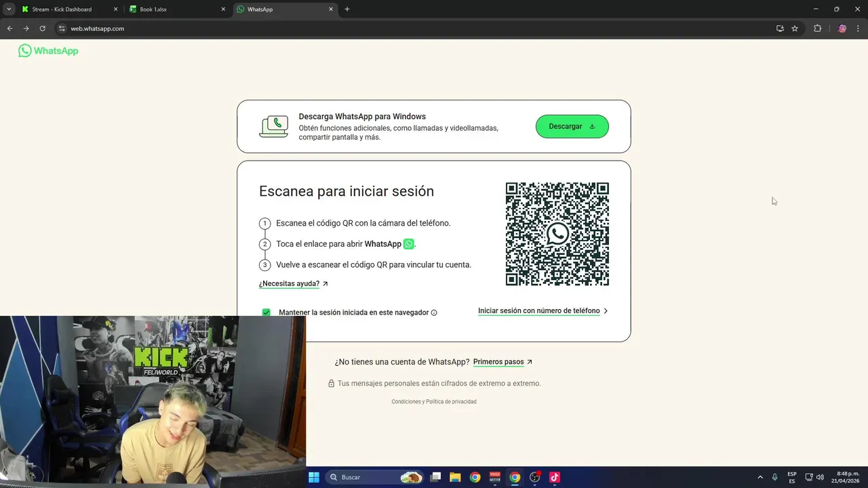
Task: Open the active Chrome window on taskbar
Action: (515, 477)
